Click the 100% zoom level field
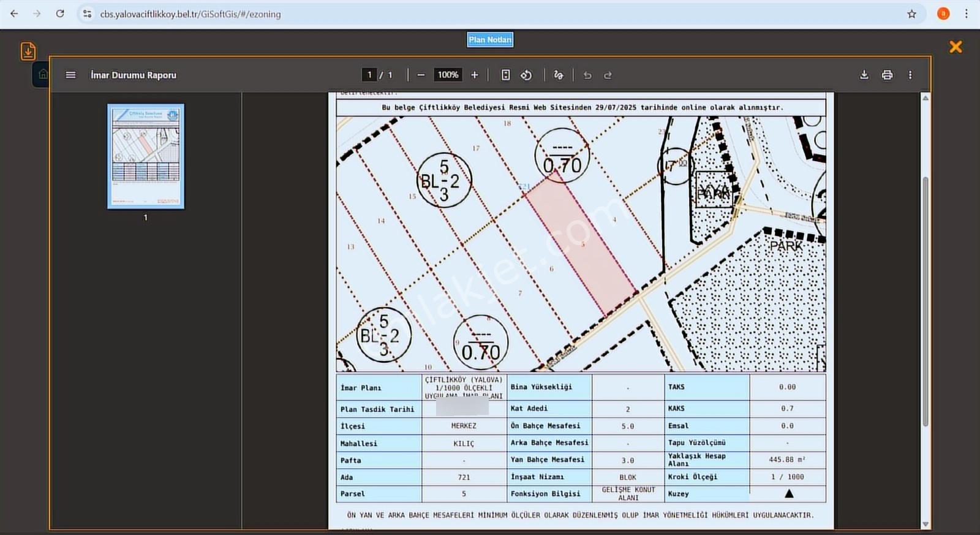Screen dimensions: 980x535 (448, 75)
